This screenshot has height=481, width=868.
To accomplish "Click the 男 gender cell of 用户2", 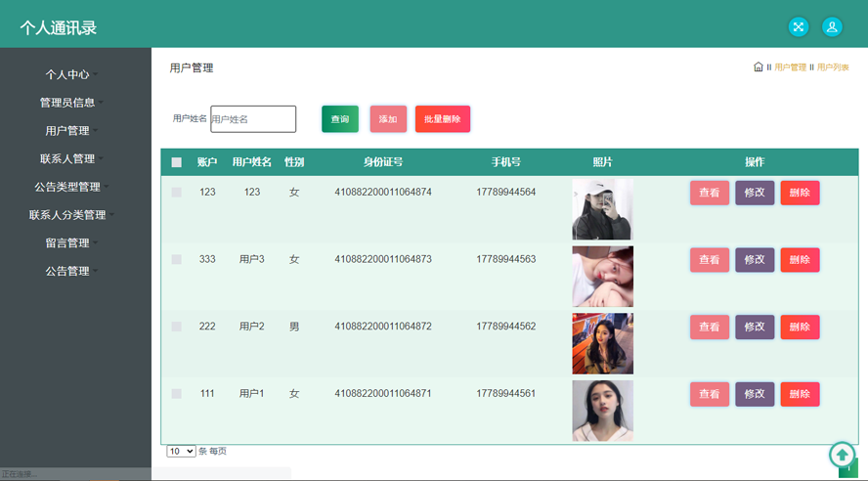I will (x=294, y=327).
